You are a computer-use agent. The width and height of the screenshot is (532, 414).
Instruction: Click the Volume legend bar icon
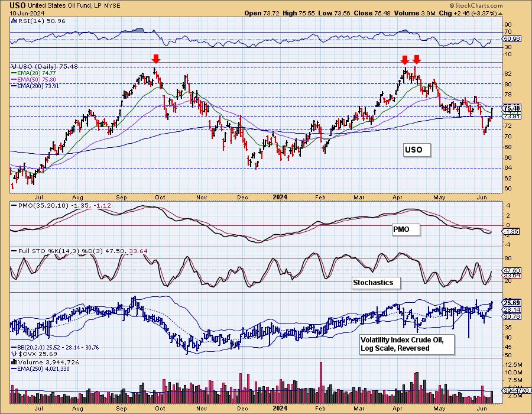point(14,362)
